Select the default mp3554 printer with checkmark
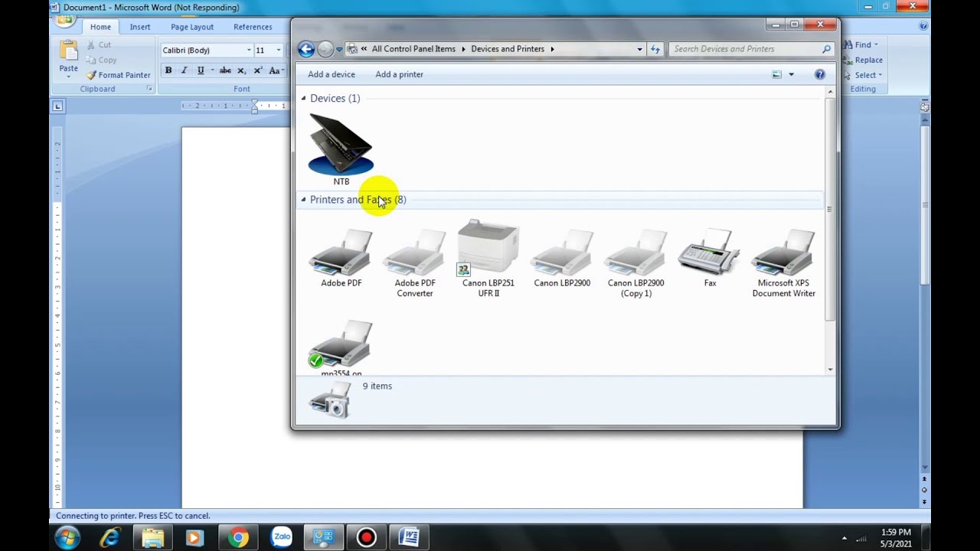This screenshot has height=551, width=980. pyautogui.click(x=341, y=347)
